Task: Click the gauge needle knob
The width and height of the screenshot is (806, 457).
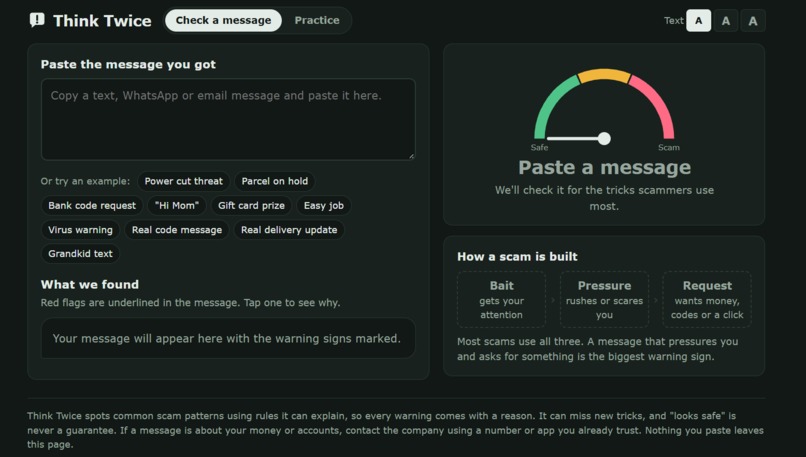Action: (604, 138)
